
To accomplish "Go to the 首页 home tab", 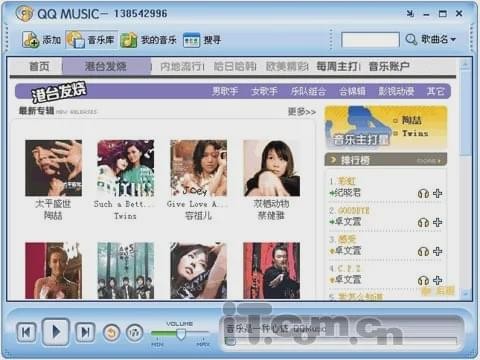I will coord(39,66).
